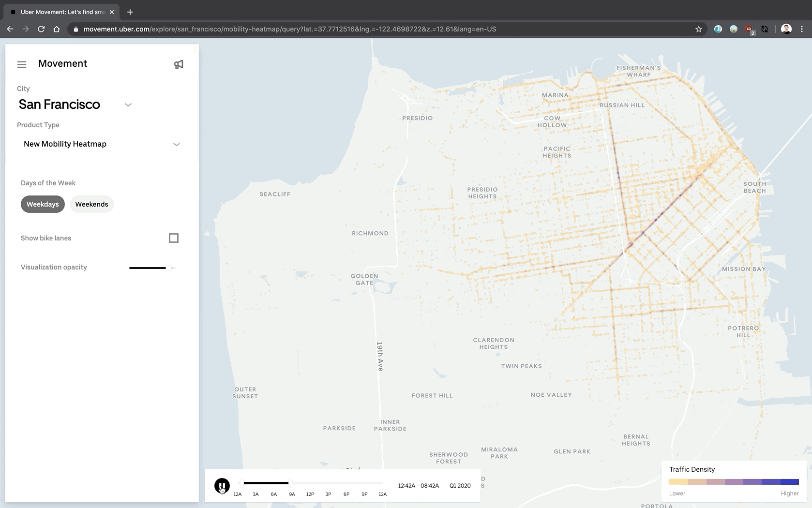Click the Noe Valley map label
Image resolution: width=812 pixels, height=508 pixels.
[x=551, y=395]
